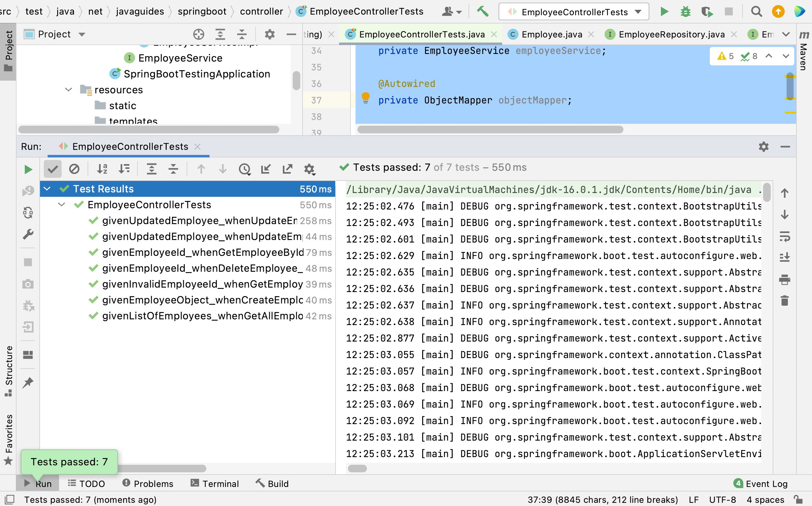Collapse the resources folder
Viewport: 812px width, 506px height.
68,90
